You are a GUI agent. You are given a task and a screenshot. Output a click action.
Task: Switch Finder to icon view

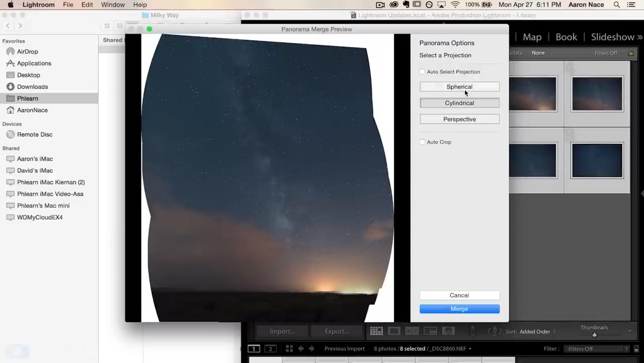pos(107,26)
